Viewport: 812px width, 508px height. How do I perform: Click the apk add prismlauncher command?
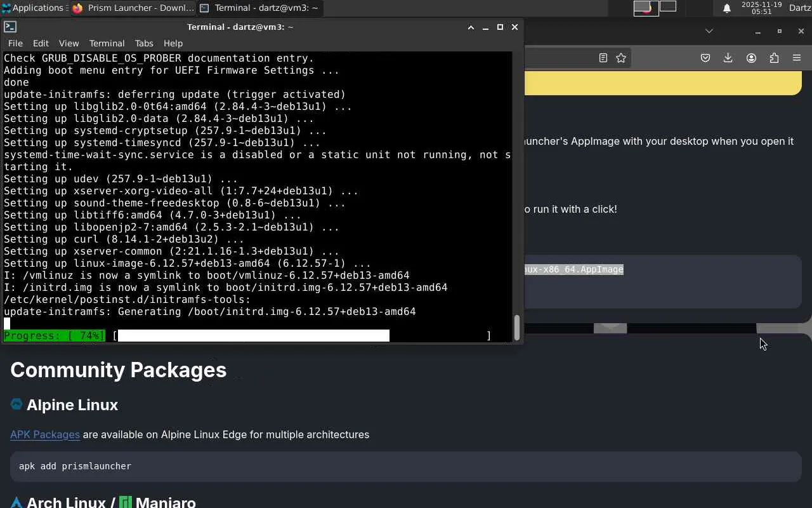coord(75,466)
